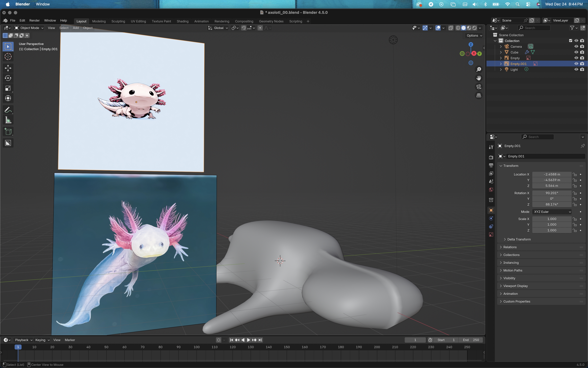Jump to the timeline start frame
Screen dimensions: 588x368
[231, 340]
